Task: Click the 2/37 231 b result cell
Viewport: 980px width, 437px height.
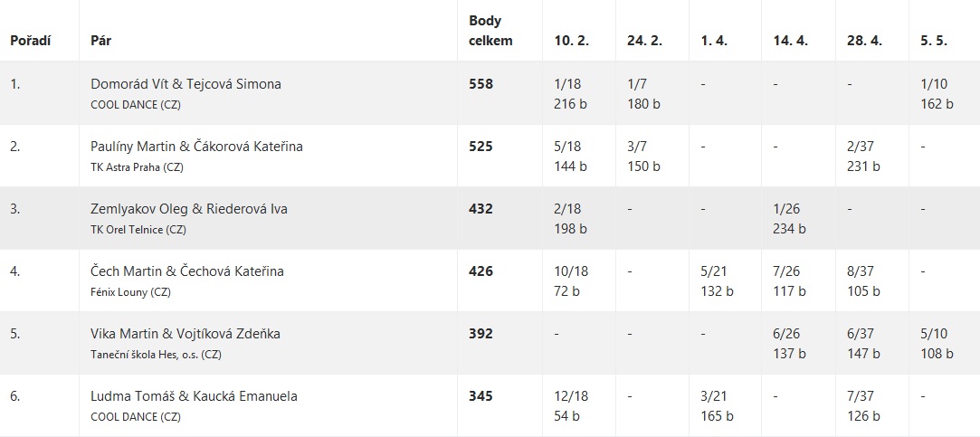Action: pyautogui.click(x=864, y=156)
